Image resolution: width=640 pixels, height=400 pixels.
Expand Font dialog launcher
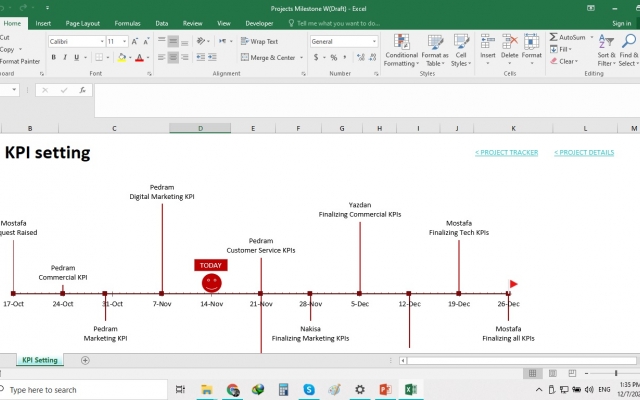149,74
